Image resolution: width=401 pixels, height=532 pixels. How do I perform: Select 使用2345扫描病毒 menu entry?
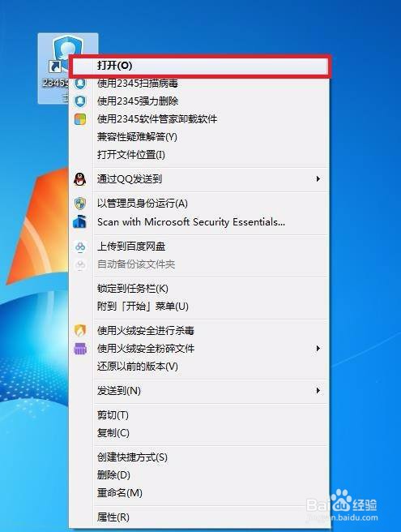point(200,83)
